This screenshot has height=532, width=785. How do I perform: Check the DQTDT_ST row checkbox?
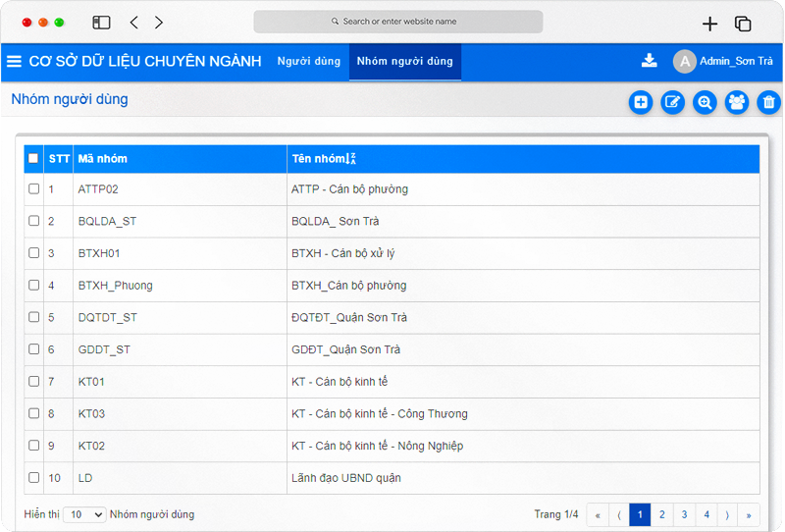[33, 317]
